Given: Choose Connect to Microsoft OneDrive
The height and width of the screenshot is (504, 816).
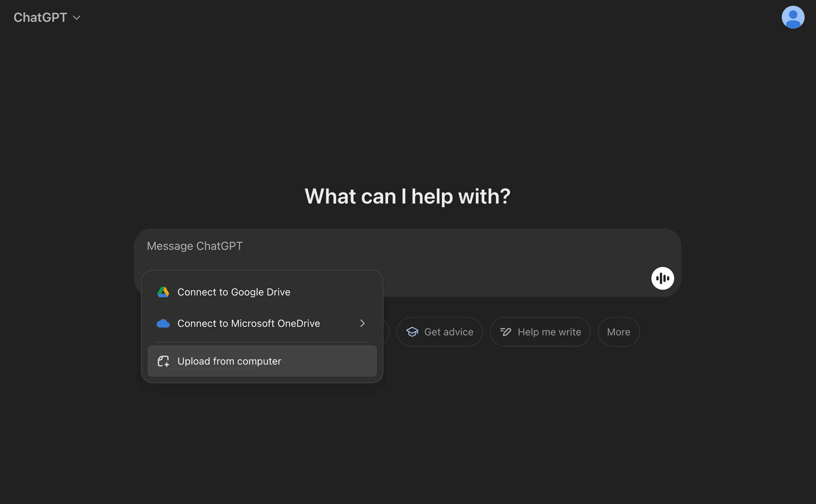Looking at the screenshot, I should point(248,324).
